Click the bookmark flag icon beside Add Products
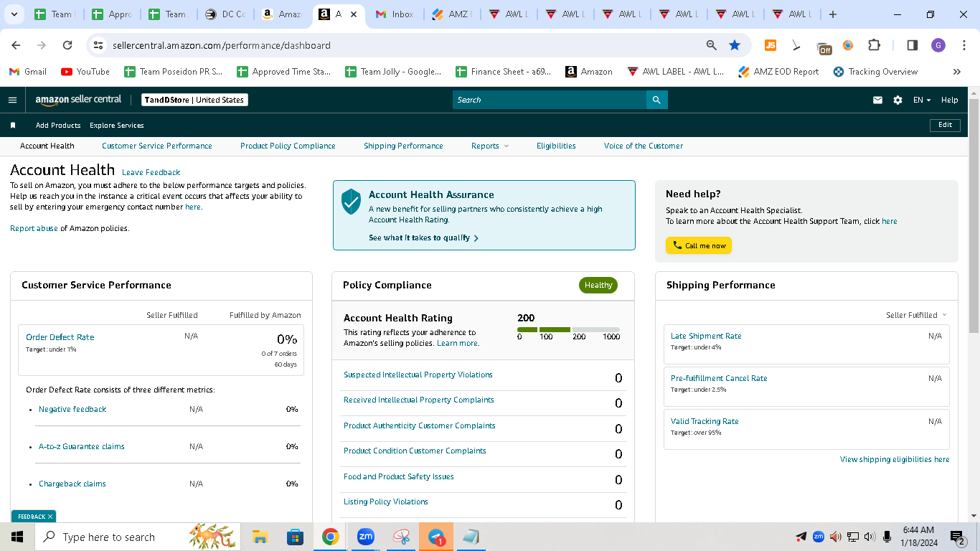This screenshot has height=551, width=980. pyautogui.click(x=13, y=126)
